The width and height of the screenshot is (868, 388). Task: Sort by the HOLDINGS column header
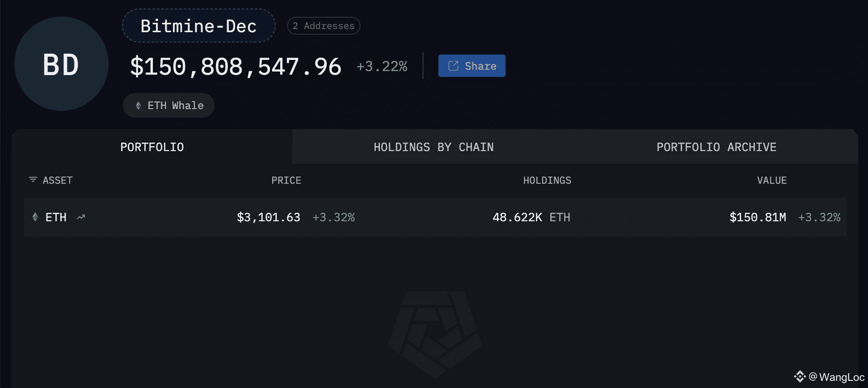[x=547, y=180]
